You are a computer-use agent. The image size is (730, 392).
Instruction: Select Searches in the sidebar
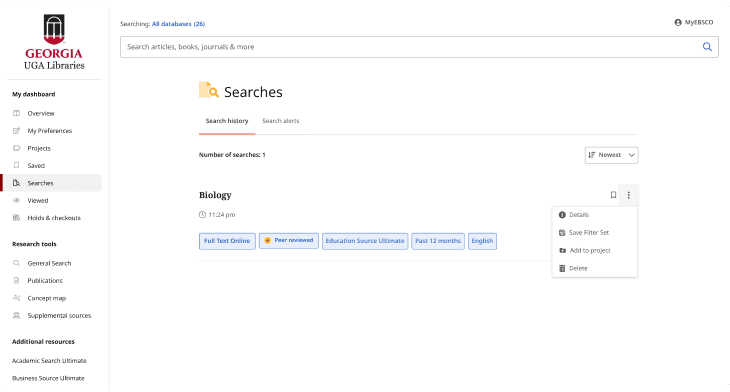point(40,183)
